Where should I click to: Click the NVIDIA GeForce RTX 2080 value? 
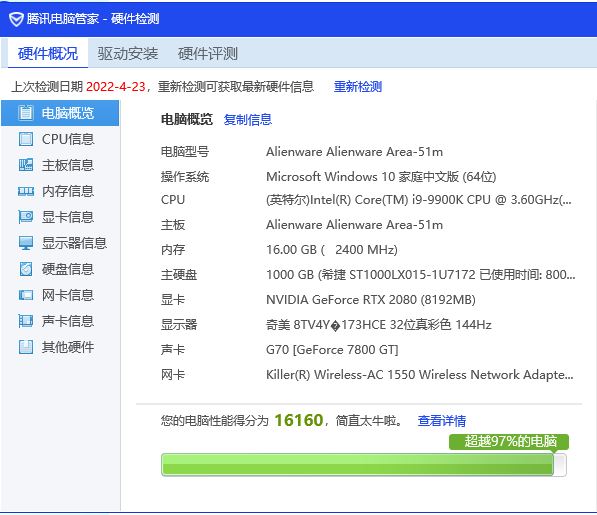(x=370, y=300)
